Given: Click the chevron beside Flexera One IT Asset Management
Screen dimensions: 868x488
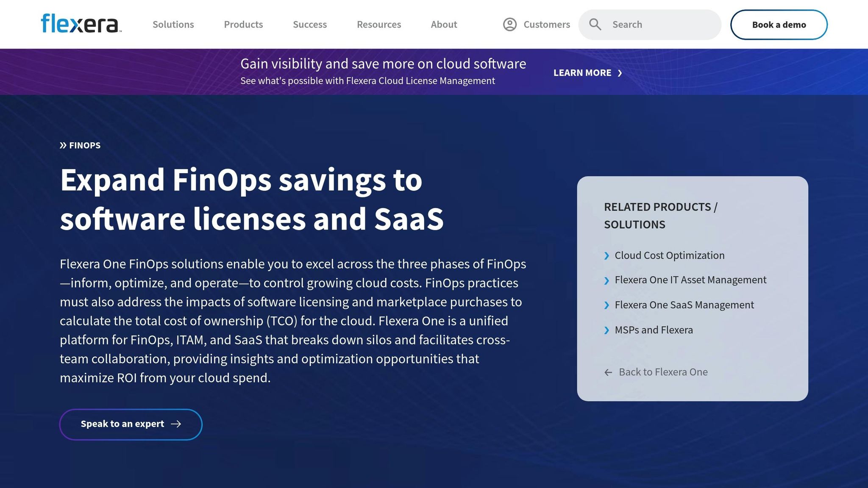Looking at the screenshot, I should (x=606, y=280).
